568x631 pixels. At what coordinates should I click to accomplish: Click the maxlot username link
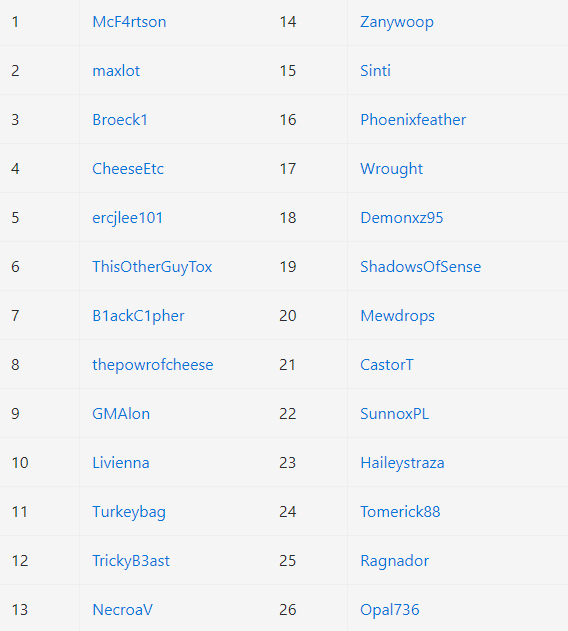pos(116,71)
